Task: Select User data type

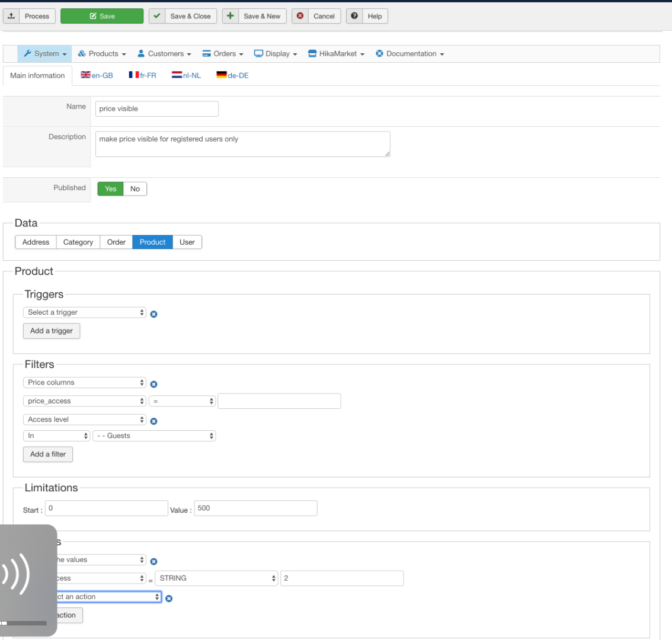Action: 187,242
